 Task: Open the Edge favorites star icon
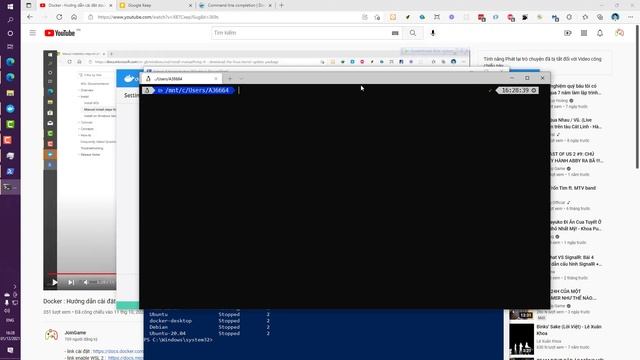(x=585, y=17)
